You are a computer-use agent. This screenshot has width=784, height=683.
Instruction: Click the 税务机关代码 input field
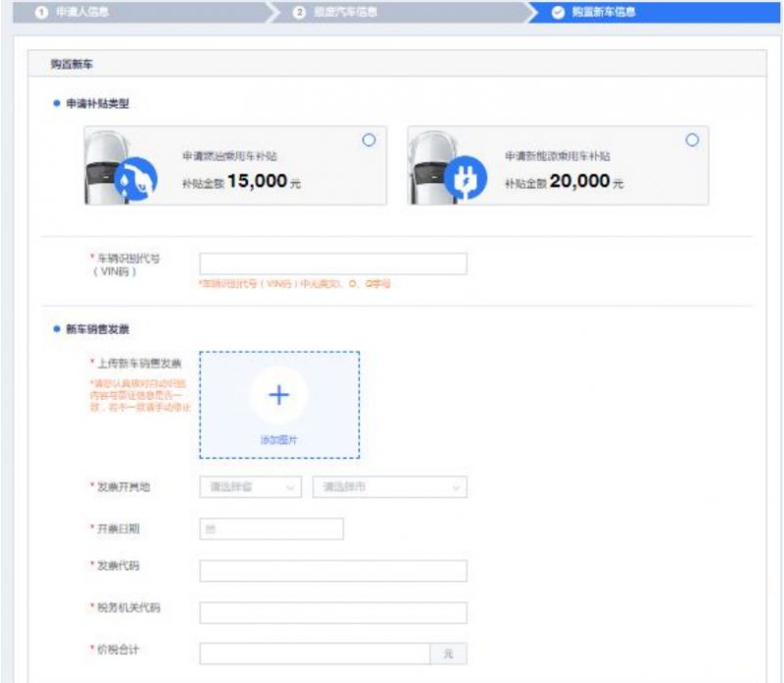(x=333, y=612)
